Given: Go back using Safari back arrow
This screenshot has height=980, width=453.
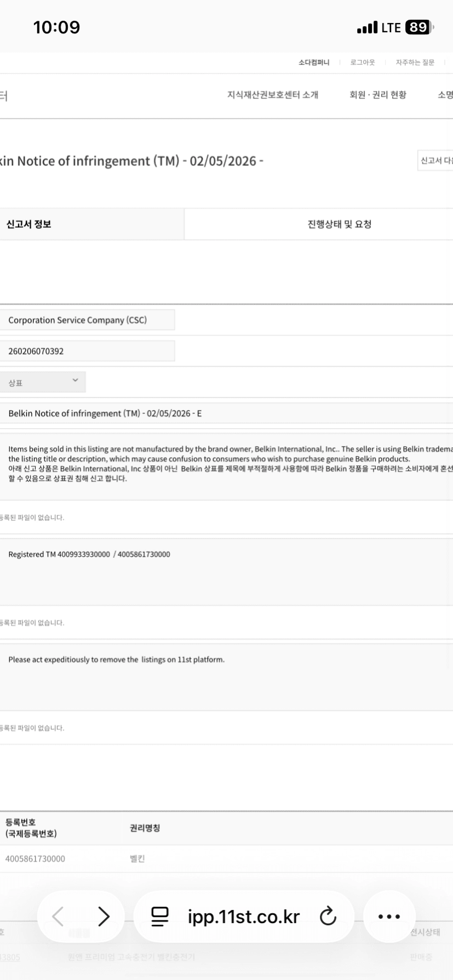Looking at the screenshot, I should pos(58,916).
